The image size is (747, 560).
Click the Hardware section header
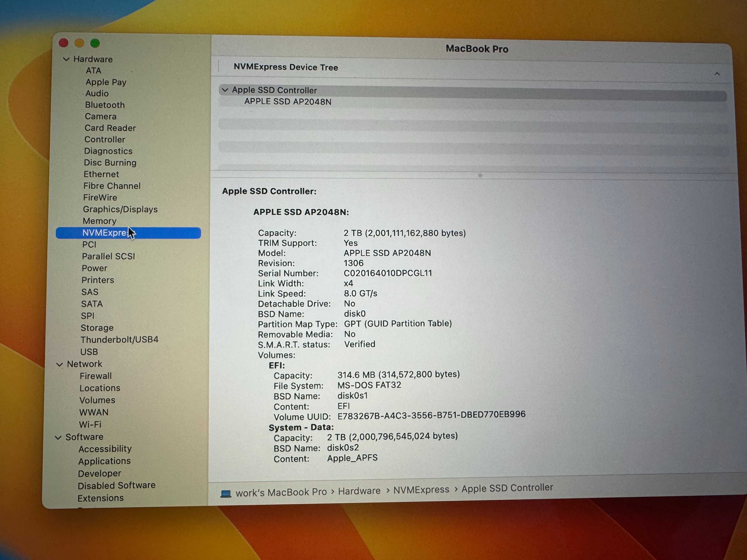coord(93,59)
